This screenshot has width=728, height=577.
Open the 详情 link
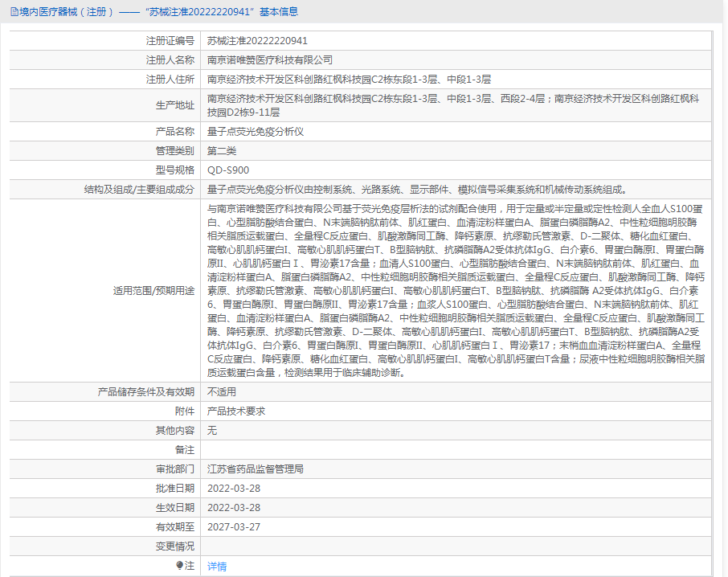[217, 566]
